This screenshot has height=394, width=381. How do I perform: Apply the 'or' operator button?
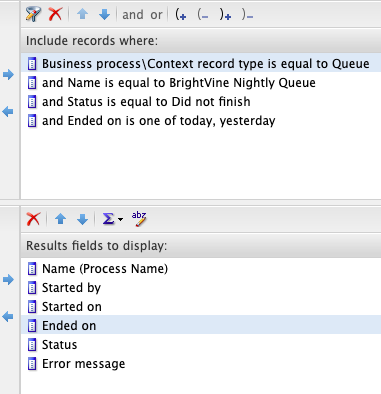coord(156,15)
